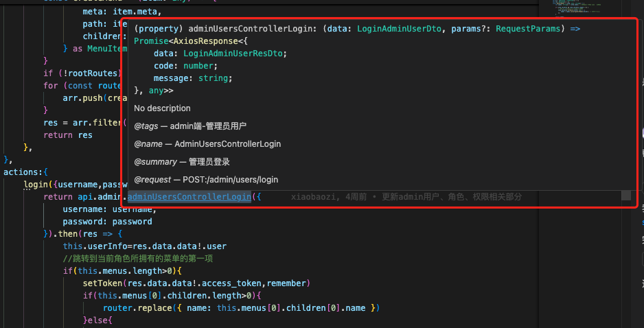
Task: Click the @tags line in the tooltip
Action: pyautogui.click(x=190, y=126)
